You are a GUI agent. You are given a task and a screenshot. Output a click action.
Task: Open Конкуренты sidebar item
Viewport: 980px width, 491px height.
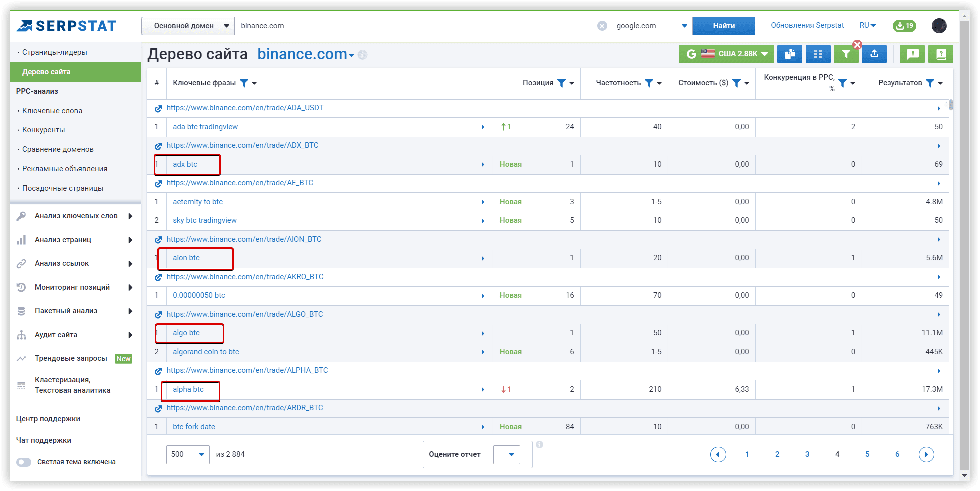coord(43,130)
